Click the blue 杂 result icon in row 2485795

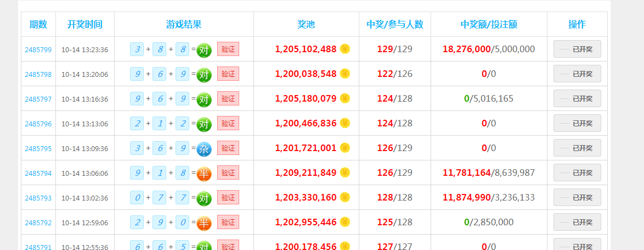(x=204, y=148)
